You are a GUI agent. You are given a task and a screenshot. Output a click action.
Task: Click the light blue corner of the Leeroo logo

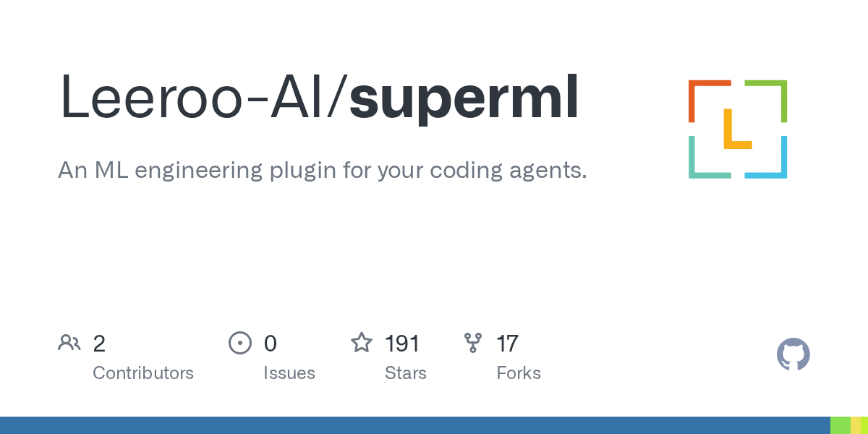tap(766, 157)
